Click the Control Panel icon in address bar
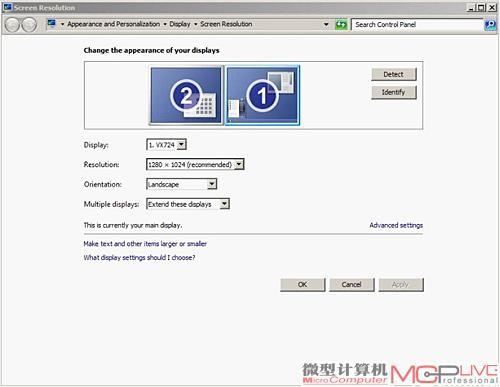Viewport: 500px width, 387px height. click(51, 23)
